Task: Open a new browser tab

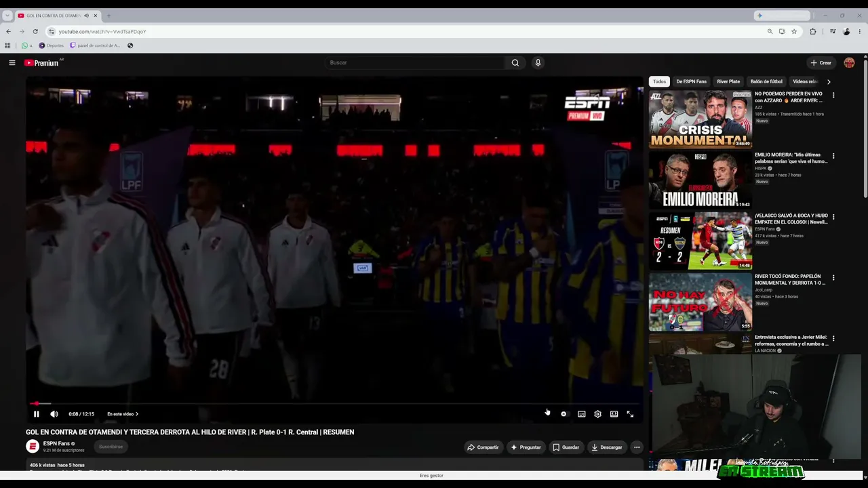Action: coord(108,16)
